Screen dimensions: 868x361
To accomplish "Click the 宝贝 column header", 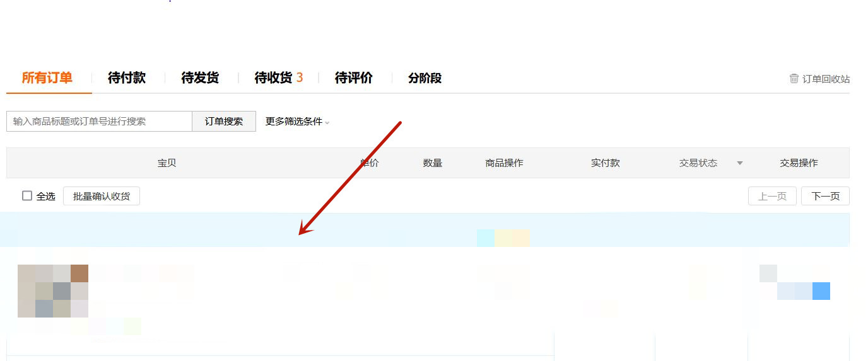I will (167, 163).
